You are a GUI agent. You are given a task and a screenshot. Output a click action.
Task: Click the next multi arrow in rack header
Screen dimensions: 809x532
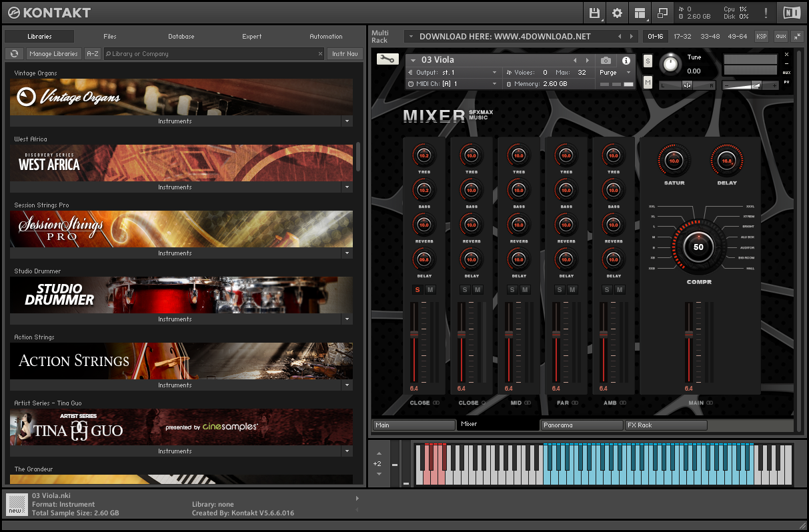tap(632, 37)
